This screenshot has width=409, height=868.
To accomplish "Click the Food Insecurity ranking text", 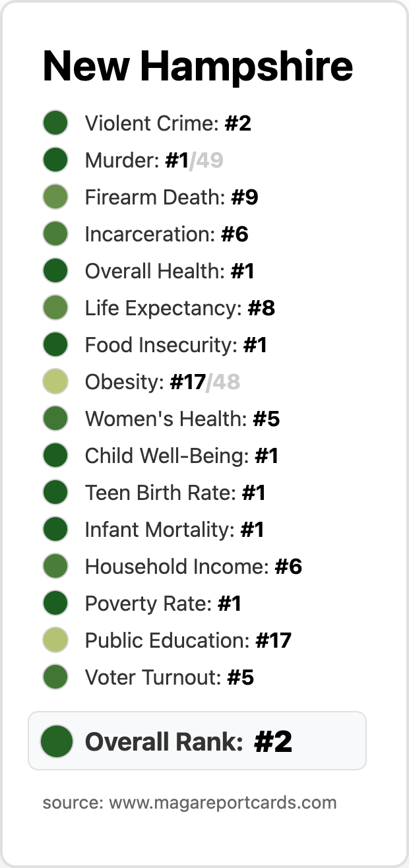I will [x=176, y=345].
